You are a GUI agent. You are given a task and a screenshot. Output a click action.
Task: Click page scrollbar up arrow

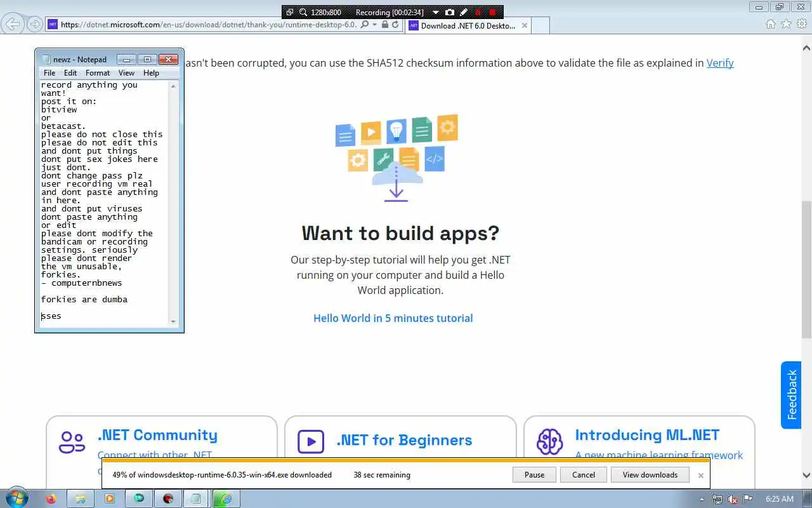pyautogui.click(x=807, y=48)
